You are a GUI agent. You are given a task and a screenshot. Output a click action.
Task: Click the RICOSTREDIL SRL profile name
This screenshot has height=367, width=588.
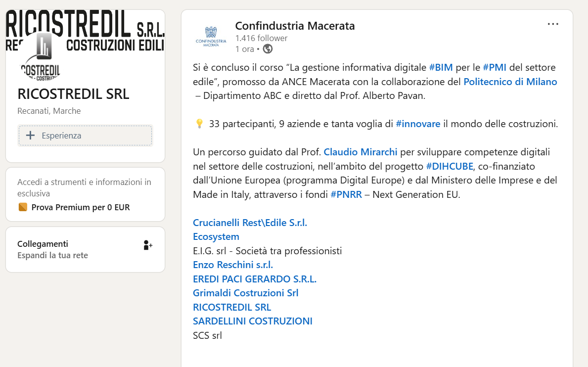(73, 94)
